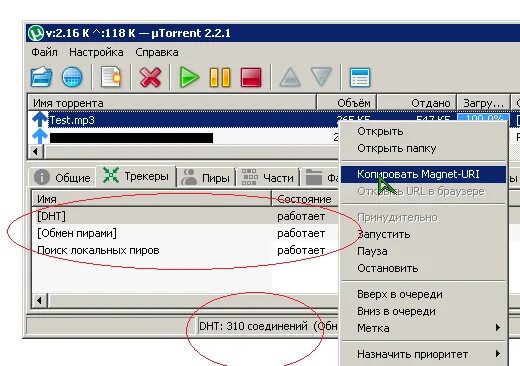Click the green Start torrent play icon
This screenshot has height=366, width=520.
pos(189,77)
